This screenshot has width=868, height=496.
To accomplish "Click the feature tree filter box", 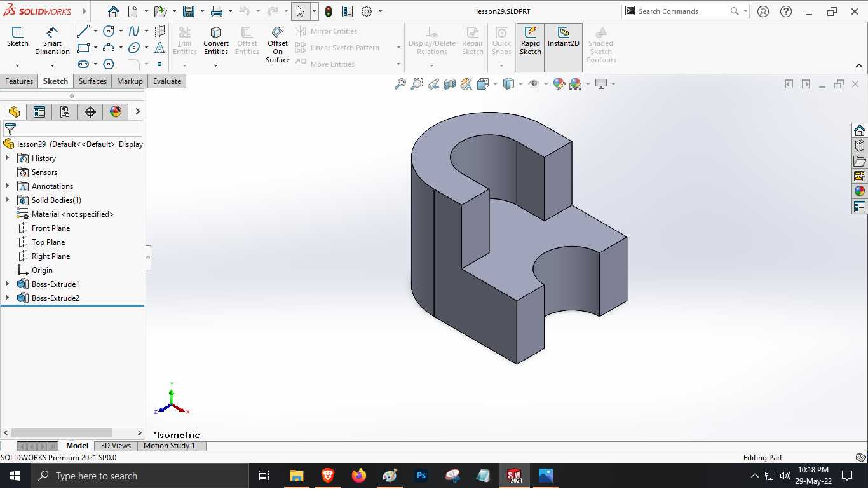I will tap(73, 129).
